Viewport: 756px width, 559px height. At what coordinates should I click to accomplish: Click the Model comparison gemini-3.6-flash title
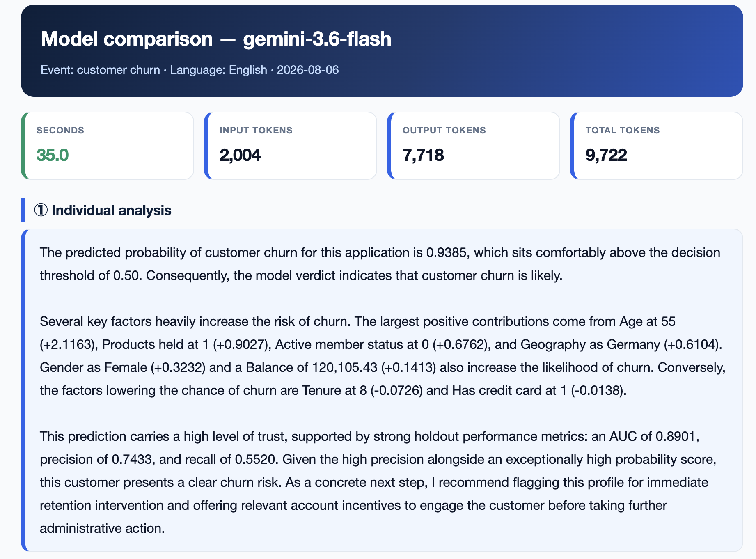coord(216,39)
